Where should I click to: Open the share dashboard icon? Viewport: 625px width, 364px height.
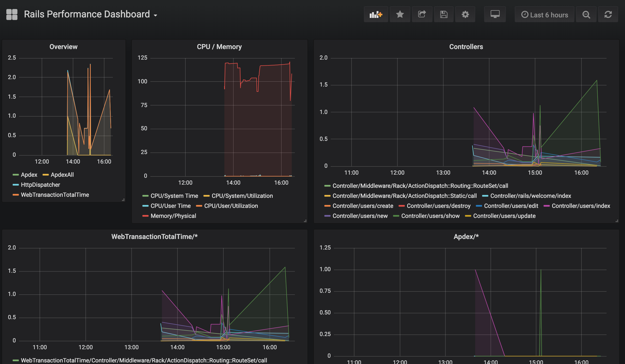[422, 15]
